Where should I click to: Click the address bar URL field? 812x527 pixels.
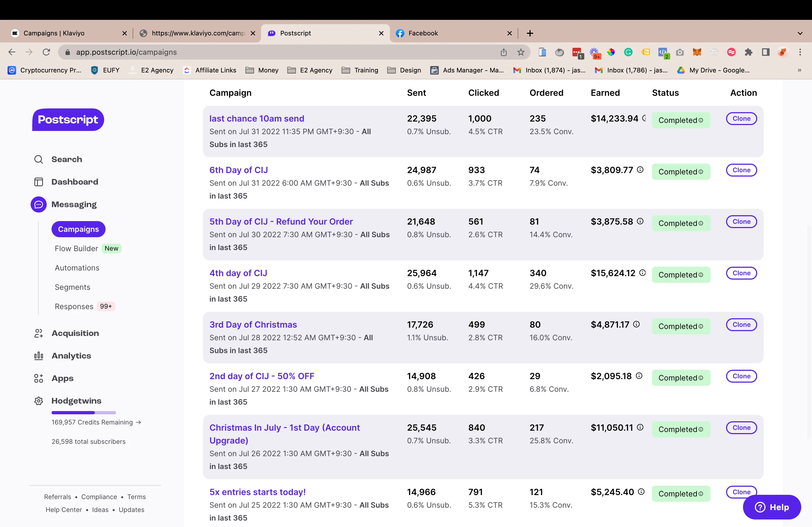tap(273, 52)
